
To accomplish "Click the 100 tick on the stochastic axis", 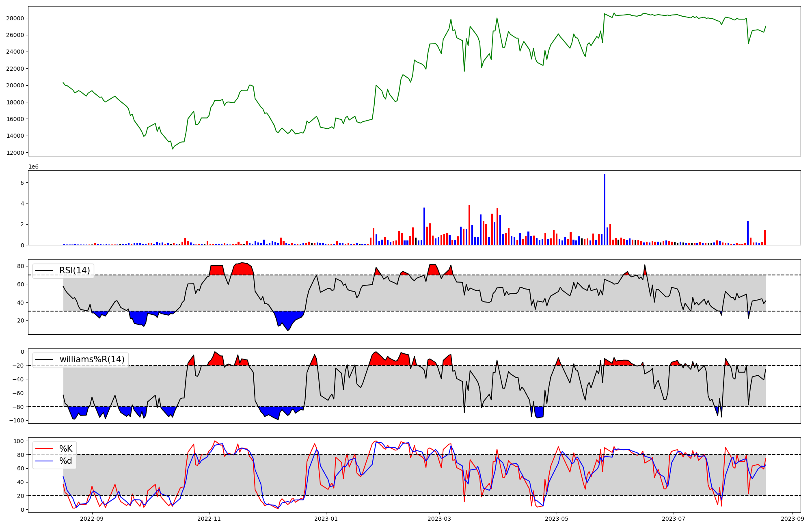I will click(x=19, y=441).
